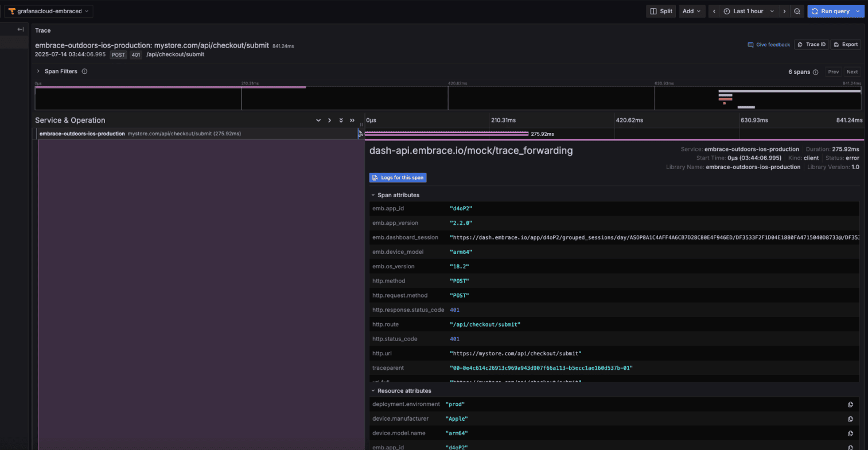This screenshot has width=868, height=450.
Task: Shift the time range backwards
Action: pyautogui.click(x=714, y=11)
